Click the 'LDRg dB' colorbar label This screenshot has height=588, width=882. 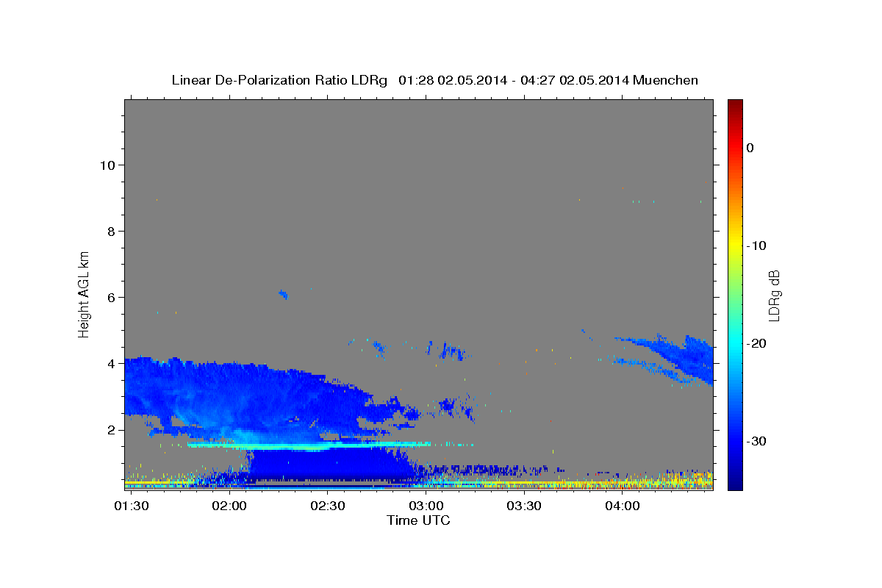[774, 295]
